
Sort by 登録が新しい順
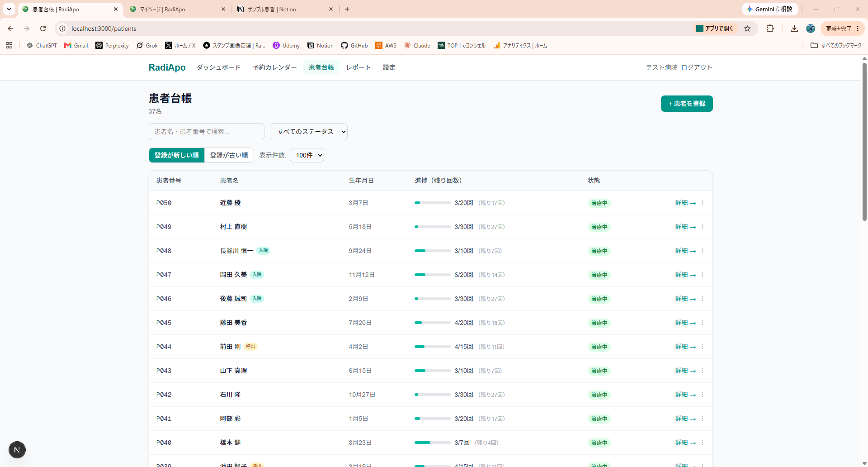point(177,155)
